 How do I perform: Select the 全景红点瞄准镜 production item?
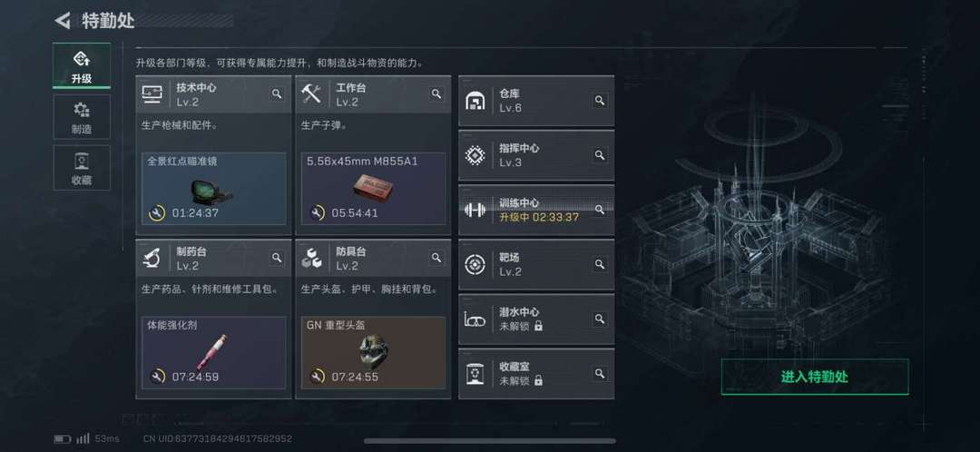coord(214,188)
